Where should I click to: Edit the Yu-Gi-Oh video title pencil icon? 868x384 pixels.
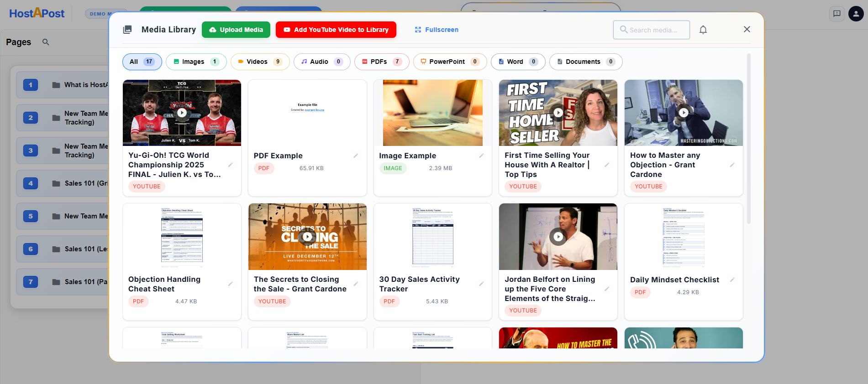(231, 165)
